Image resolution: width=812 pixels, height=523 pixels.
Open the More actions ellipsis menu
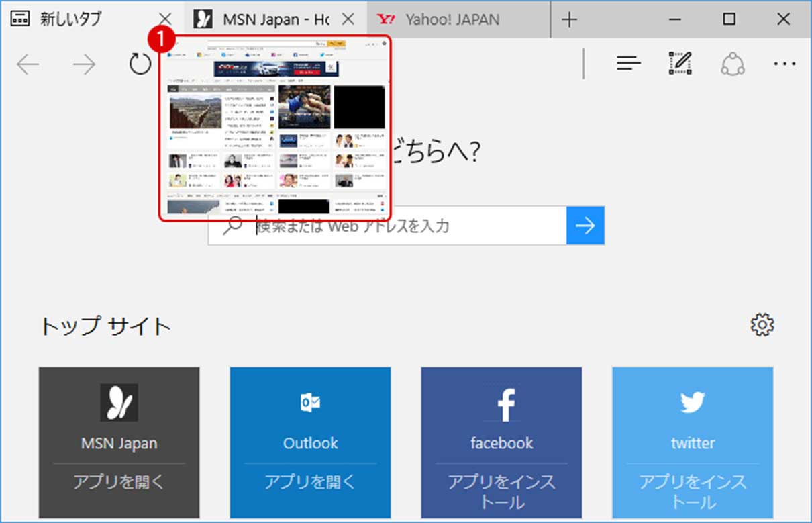[784, 64]
